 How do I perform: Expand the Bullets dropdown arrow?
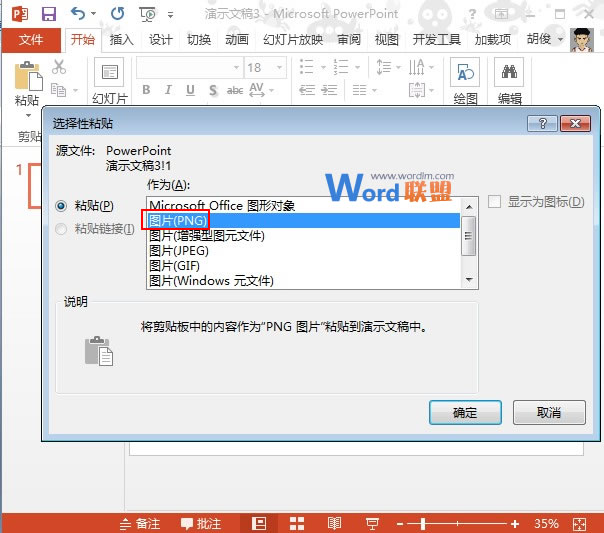(x=323, y=67)
